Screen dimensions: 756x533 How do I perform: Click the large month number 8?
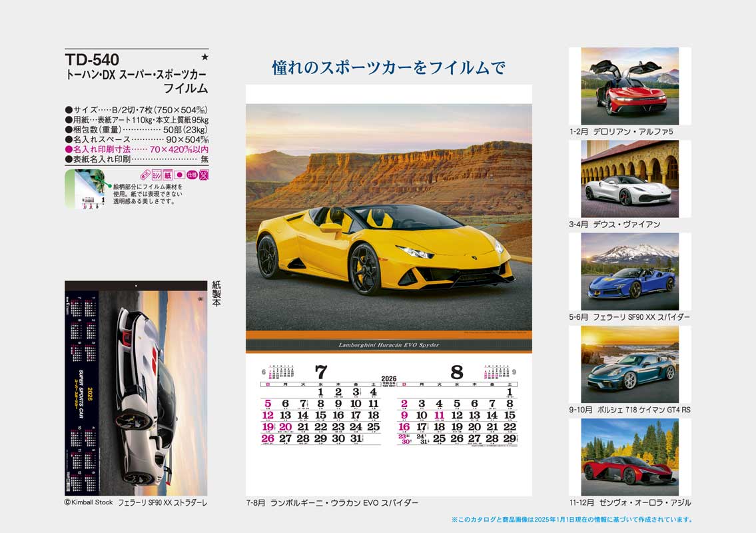point(456,372)
